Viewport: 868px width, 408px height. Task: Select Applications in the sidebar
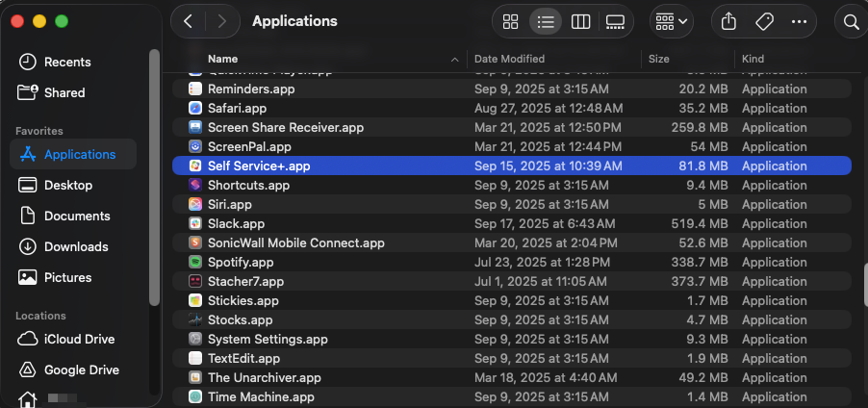point(73,154)
